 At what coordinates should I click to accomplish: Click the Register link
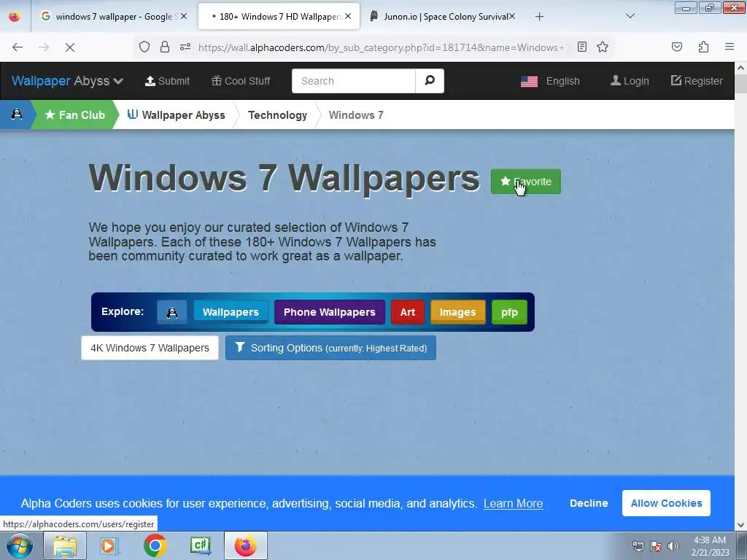click(x=697, y=81)
